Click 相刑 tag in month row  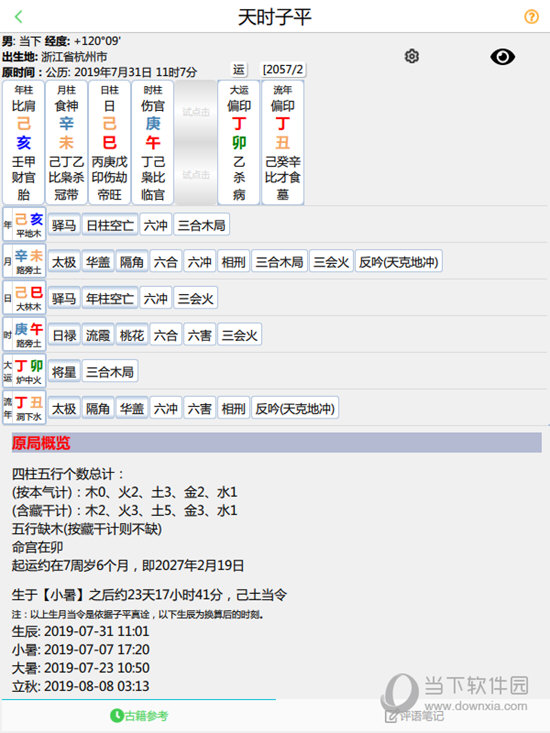(x=234, y=262)
